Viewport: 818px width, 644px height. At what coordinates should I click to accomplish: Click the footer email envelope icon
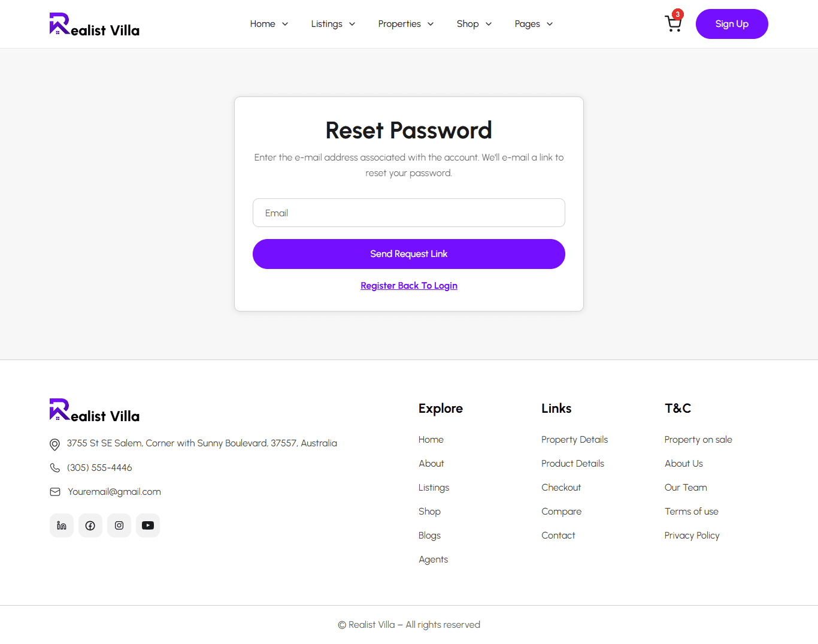pos(55,492)
